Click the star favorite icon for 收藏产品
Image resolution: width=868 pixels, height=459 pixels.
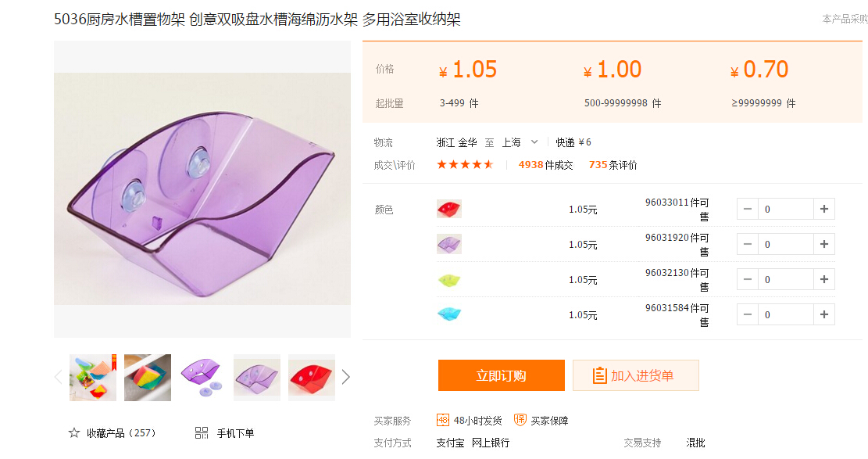[x=74, y=432]
